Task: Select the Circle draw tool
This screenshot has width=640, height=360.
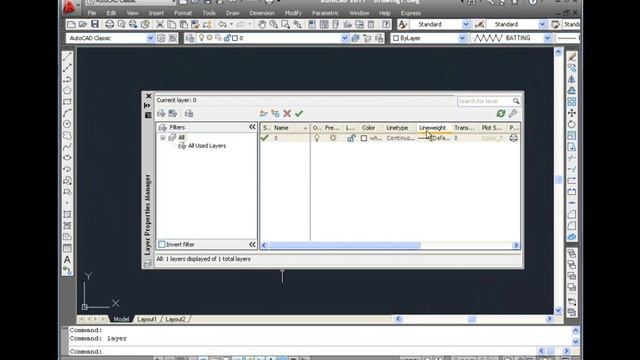Action: tap(67, 124)
